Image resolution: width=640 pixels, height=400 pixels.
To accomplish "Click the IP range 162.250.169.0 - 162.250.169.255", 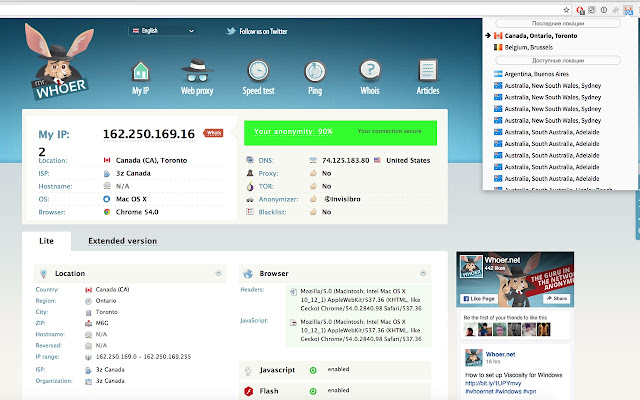I will pyautogui.click(x=143, y=357).
